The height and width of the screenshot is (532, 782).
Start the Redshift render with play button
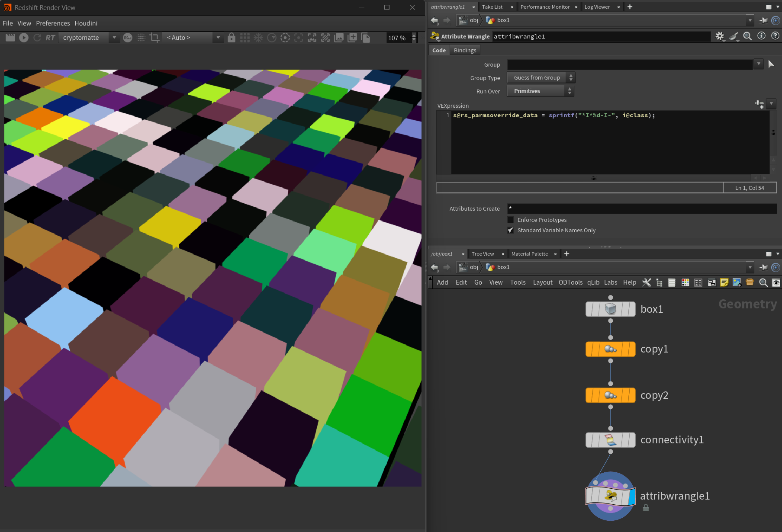pos(24,38)
